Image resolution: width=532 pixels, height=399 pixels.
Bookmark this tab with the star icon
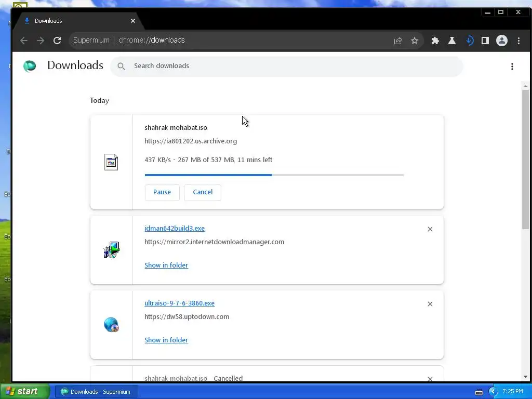(x=414, y=41)
